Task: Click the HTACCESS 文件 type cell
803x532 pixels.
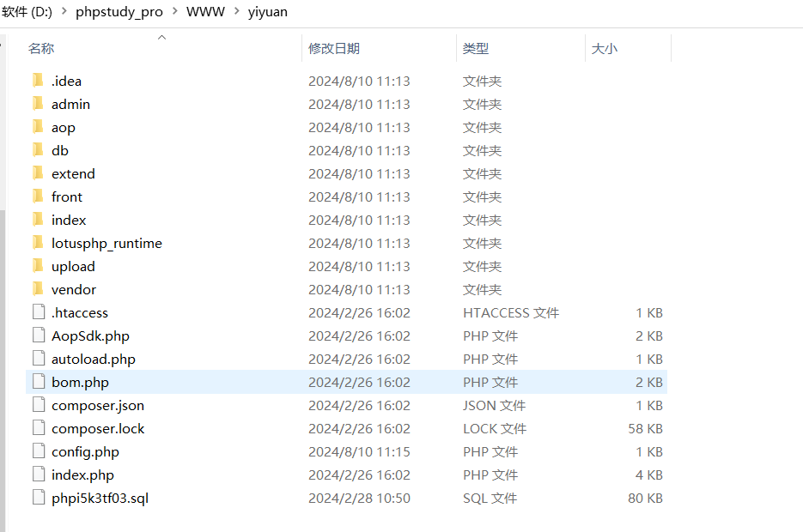Action: pyautogui.click(x=511, y=312)
